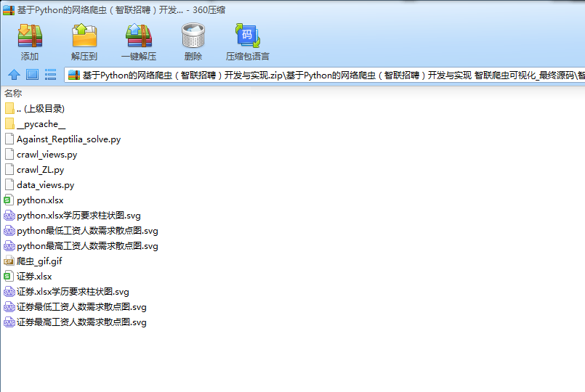
Task: Click the spreadsheet icon of 证券.xlsx
Action: tap(9, 277)
